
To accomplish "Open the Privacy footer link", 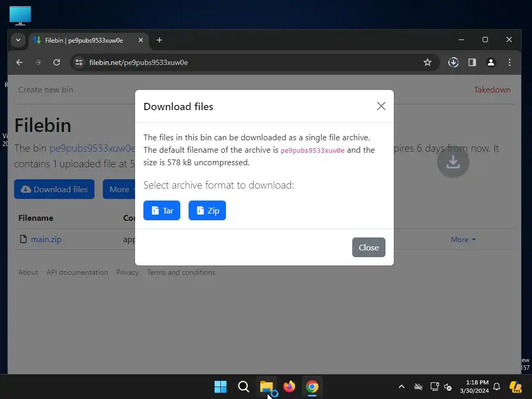I will click(127, 272).
